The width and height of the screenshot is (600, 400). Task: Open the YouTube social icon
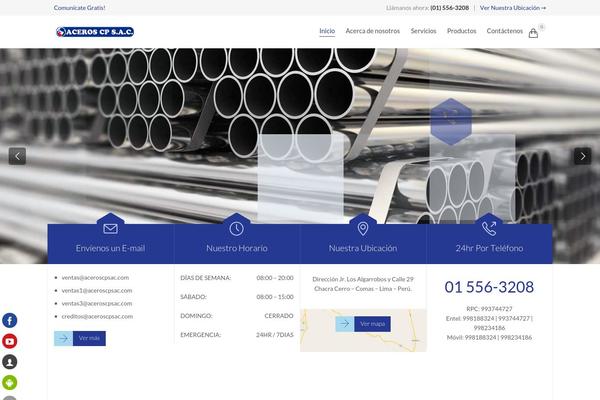pos(10,341)
